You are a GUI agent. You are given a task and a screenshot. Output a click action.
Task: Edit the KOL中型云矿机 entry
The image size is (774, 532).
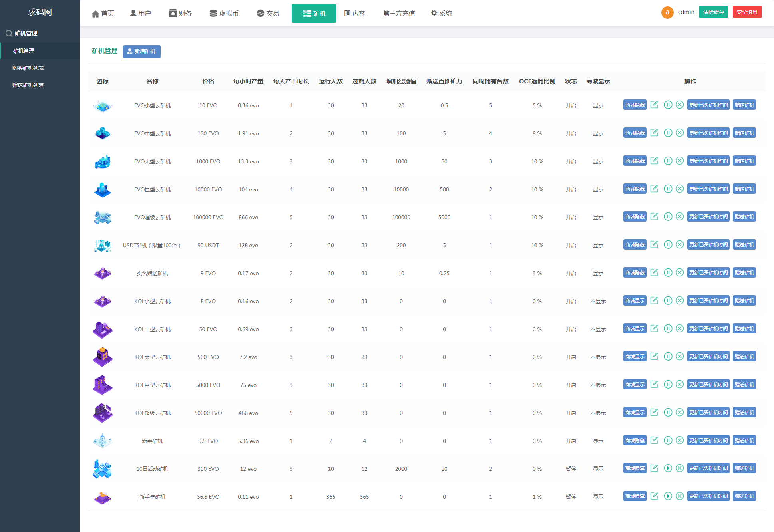(x=654, y=328)
